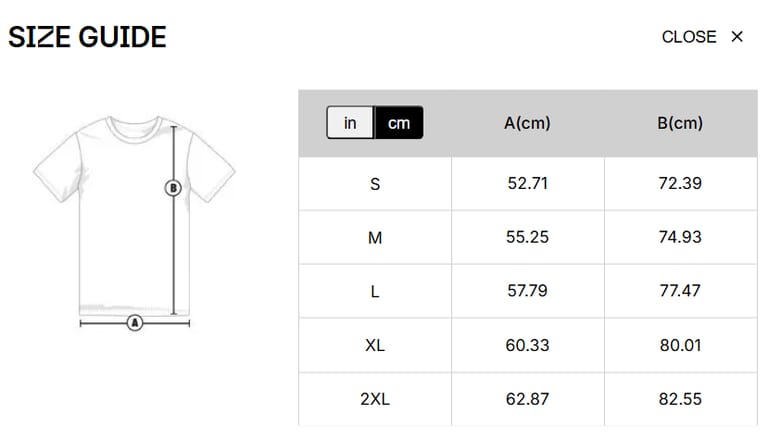Viewport: 768px width, 439px height.
Task: Click the circled A width marker
Action: tap(135, 323)
